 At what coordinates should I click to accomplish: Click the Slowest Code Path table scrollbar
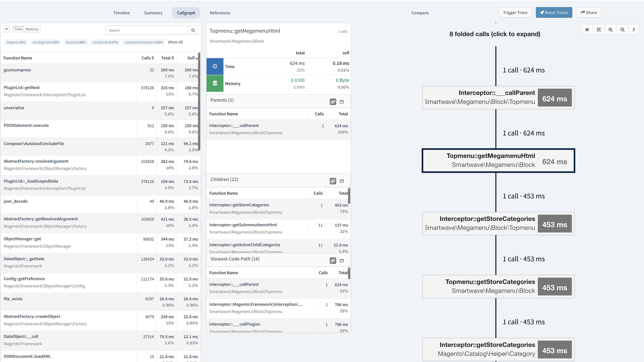click(349, 273)
